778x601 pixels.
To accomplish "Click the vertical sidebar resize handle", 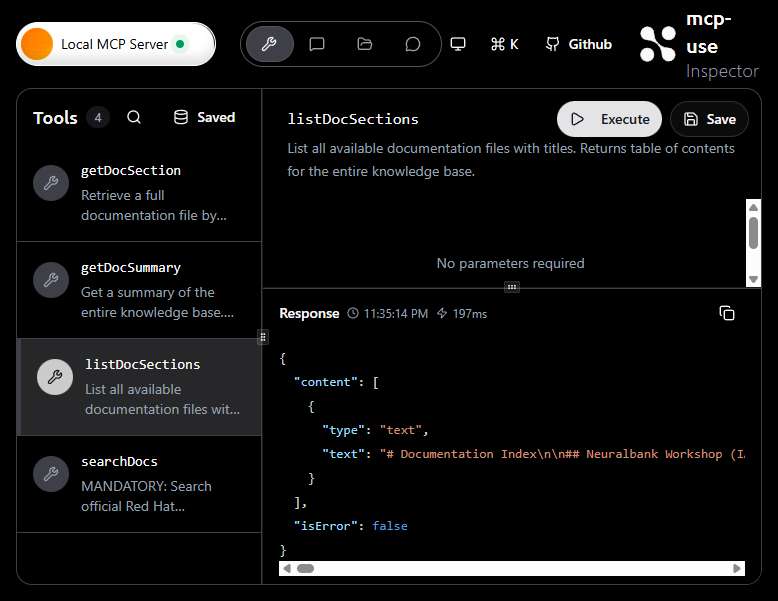I will (x=263, y=337).
